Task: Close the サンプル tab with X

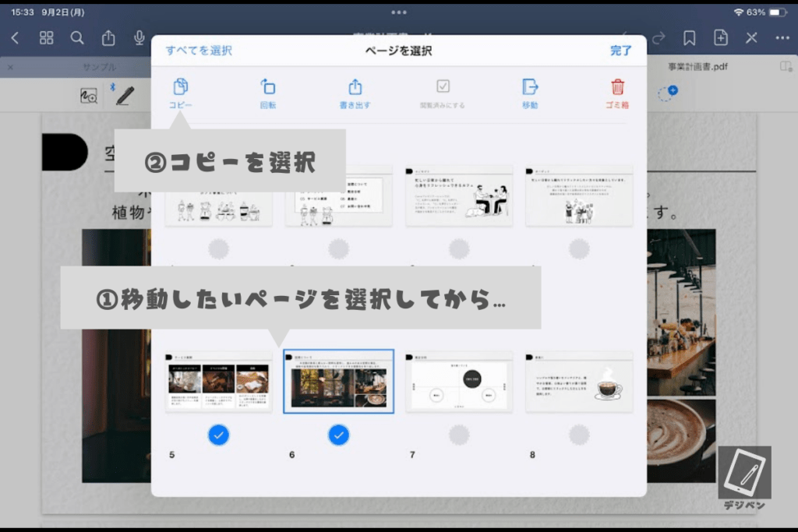Action: tap(10, 67)
